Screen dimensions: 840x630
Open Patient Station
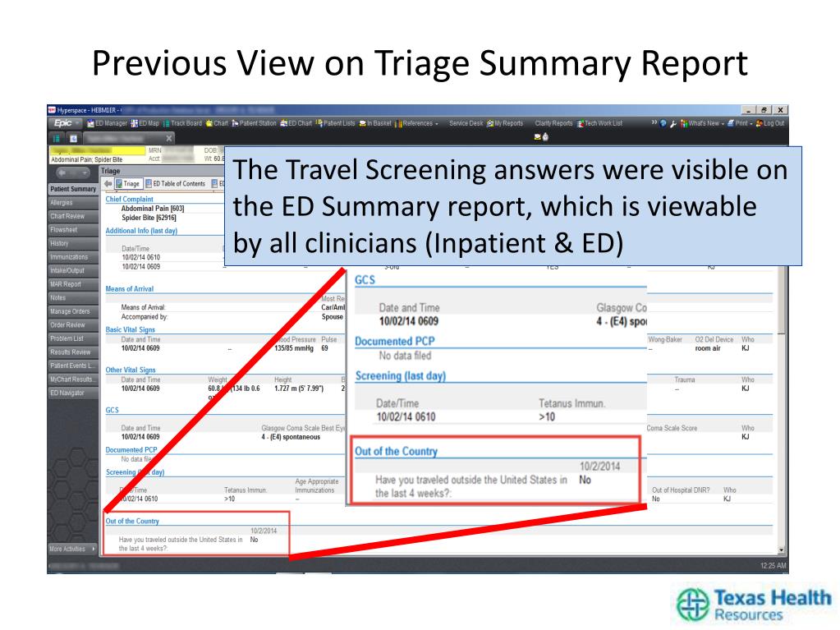(254, 123)
